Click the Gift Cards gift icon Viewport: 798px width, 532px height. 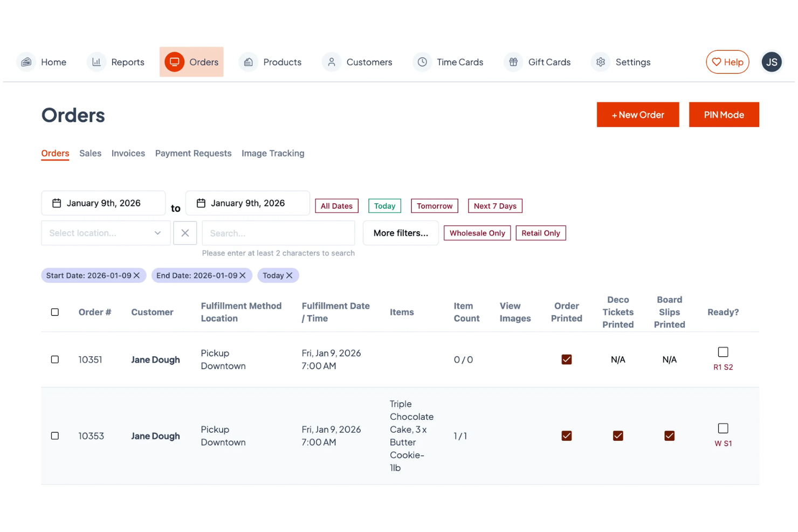coord(513,62)
